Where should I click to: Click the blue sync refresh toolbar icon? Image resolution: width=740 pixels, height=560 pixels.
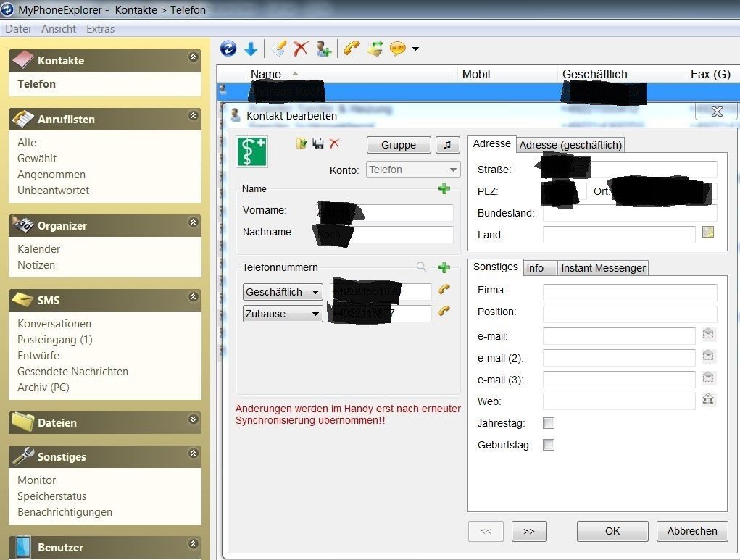[x=228, y=48]
